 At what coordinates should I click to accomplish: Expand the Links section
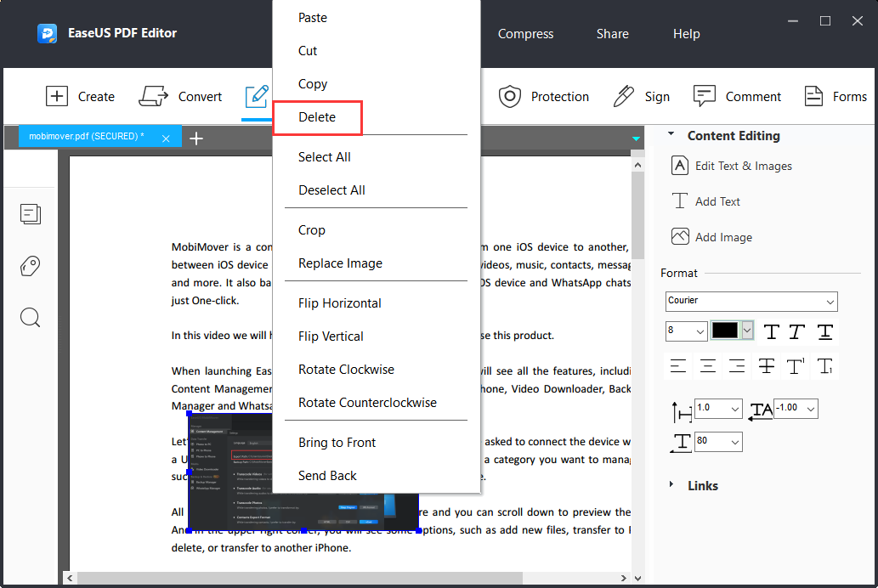click(671, 484)
